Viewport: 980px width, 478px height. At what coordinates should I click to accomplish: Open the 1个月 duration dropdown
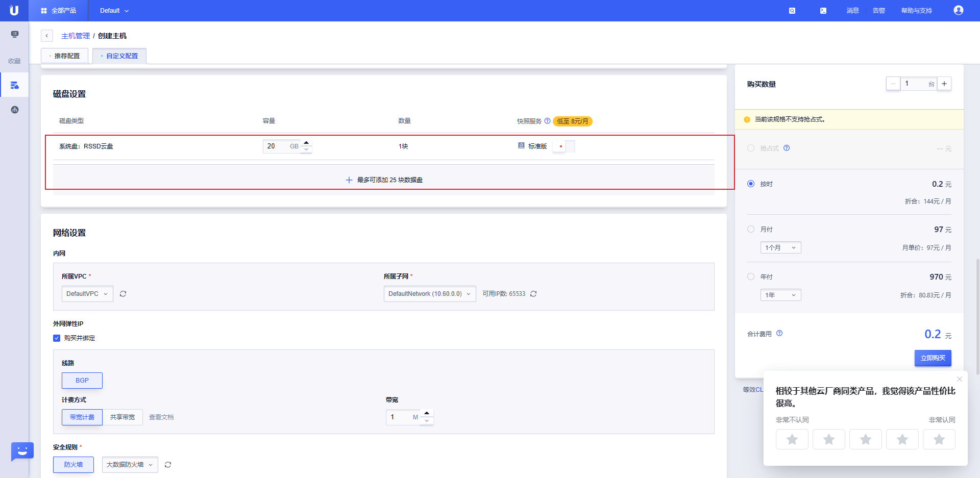781,247
